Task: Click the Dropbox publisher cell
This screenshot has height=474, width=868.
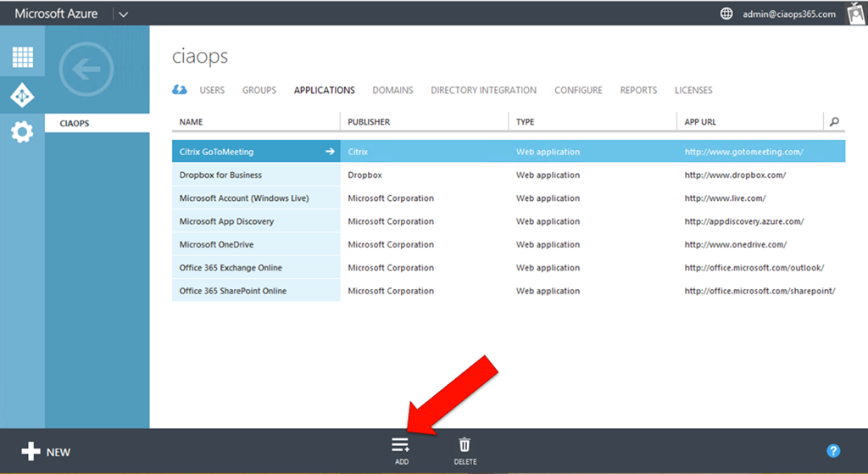Action: 364,175
